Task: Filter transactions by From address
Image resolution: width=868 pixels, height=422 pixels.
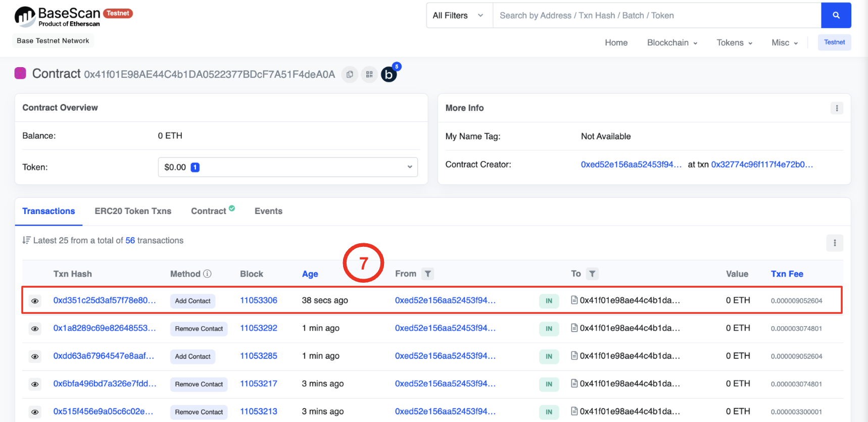Action: click(427, 274)
